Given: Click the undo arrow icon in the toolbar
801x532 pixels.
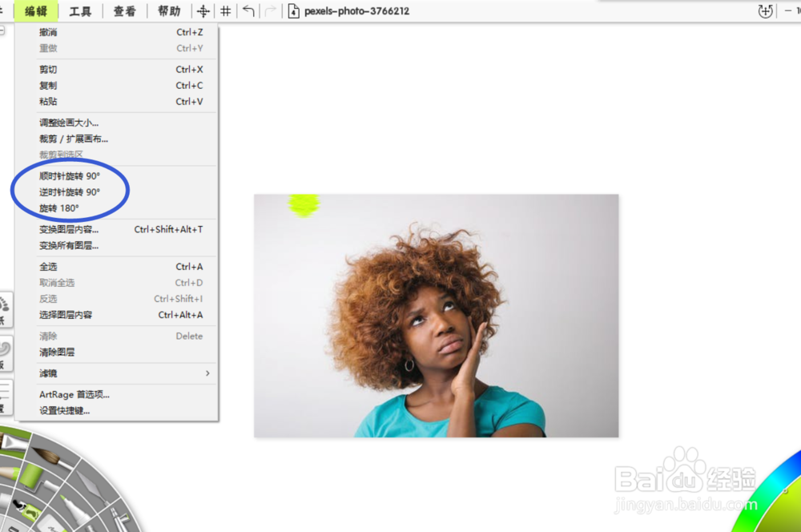Looking at the screenshot, I should click(x=248, y=10).
